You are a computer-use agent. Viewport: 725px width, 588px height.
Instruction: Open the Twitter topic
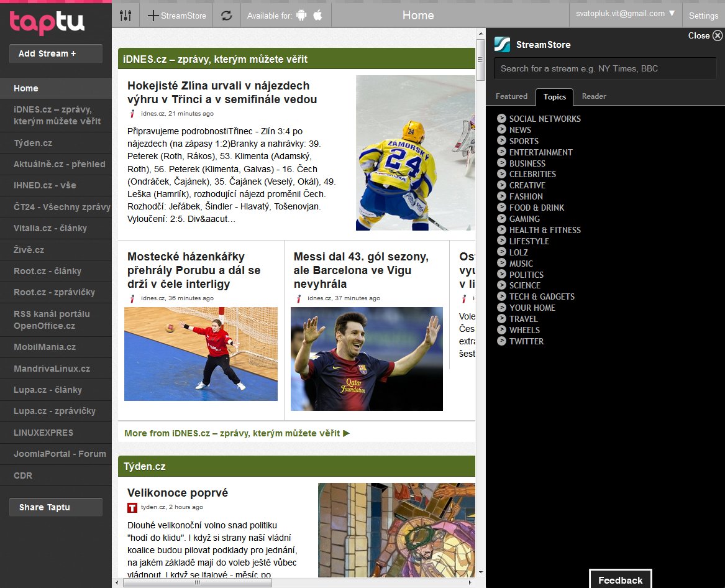(526, 341)
